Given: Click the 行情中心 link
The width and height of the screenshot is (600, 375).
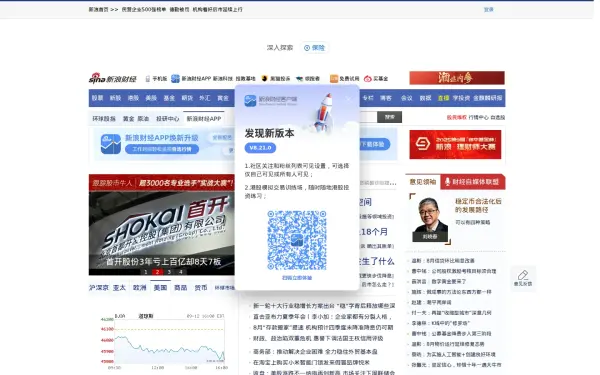Looking at the screenshot, I should (x=478, y=117).
